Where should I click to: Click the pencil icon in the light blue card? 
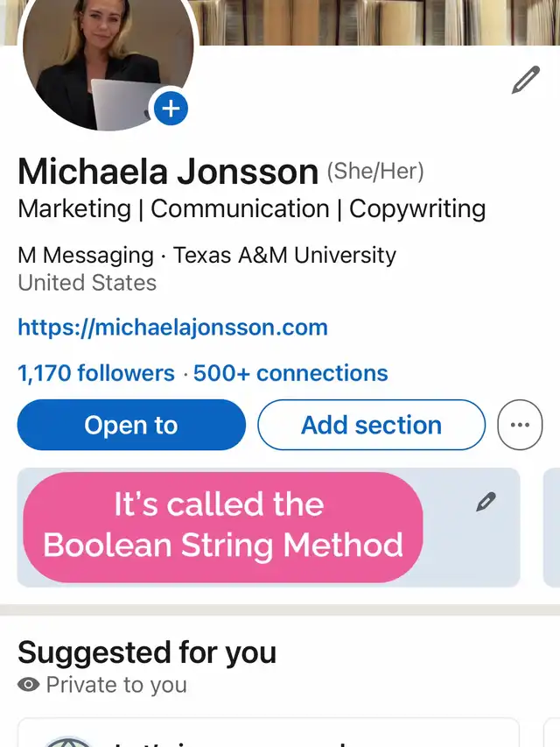click(x=486, y=502)
